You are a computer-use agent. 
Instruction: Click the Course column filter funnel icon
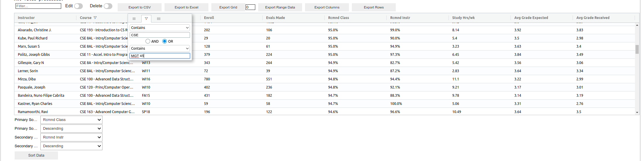tap(95, 18)
